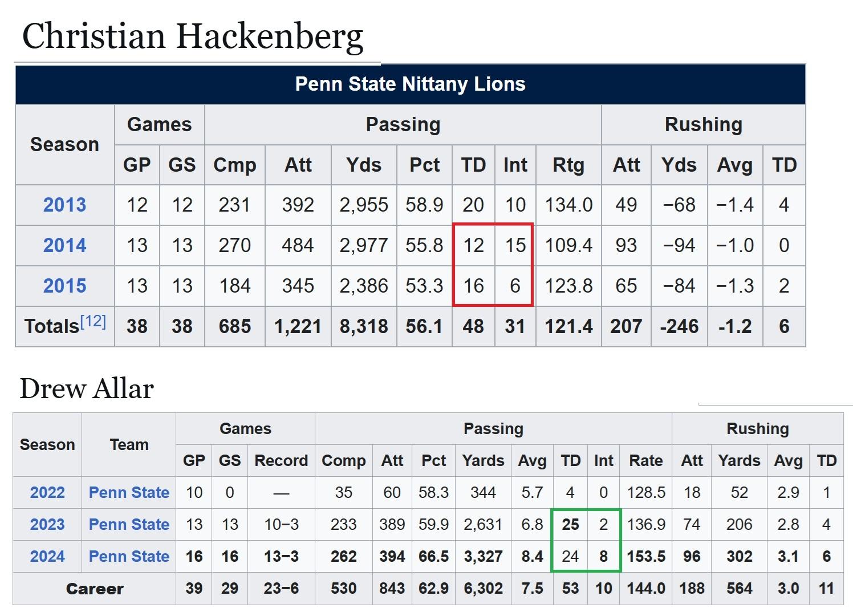
Task: Select the Record column header
Action: [x=281, y=460]
